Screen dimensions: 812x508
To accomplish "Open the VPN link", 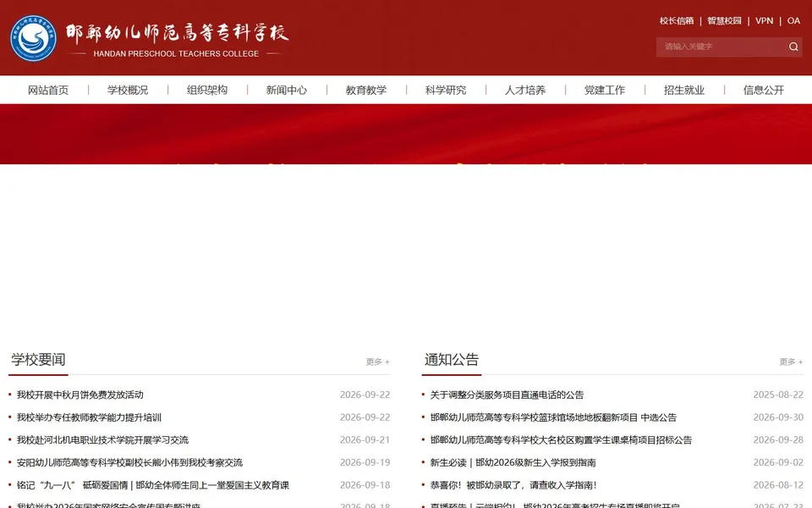I will (764, 20).
